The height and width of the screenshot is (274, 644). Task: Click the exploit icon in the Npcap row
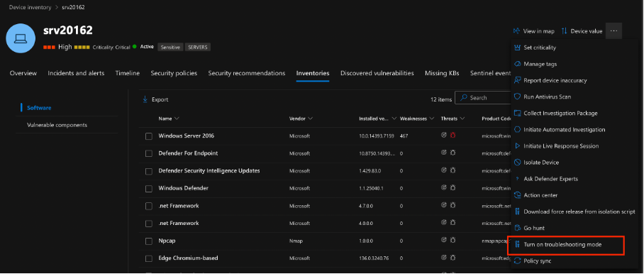(x=443, y=240)
